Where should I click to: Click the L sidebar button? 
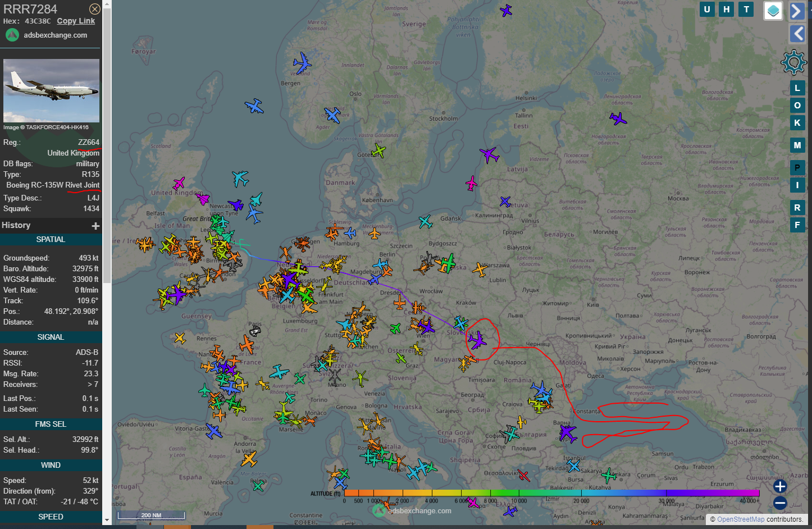[x=797, y=88]
